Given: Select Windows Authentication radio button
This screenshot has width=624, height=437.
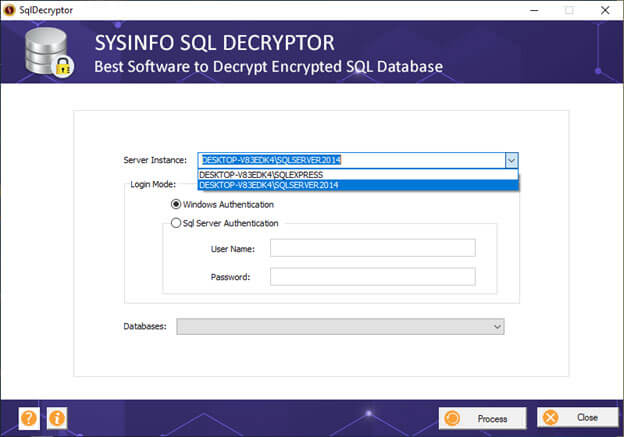Looking at the screenshot, I should [176, 204].
